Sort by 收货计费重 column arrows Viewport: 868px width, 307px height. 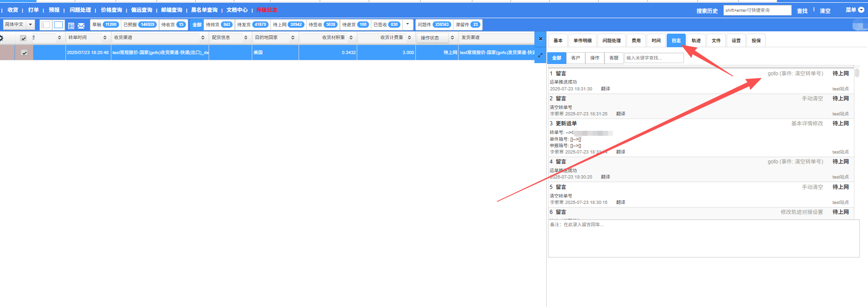click(409, 38)
